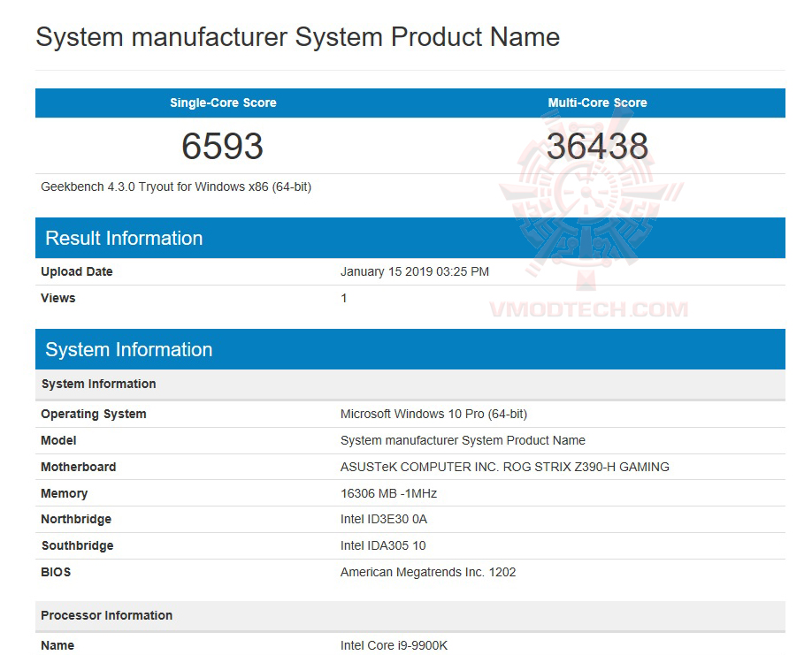Click the date January 15 2019 03:25 PM
This screenshot has height=655, width=812.
coord(415,271)
